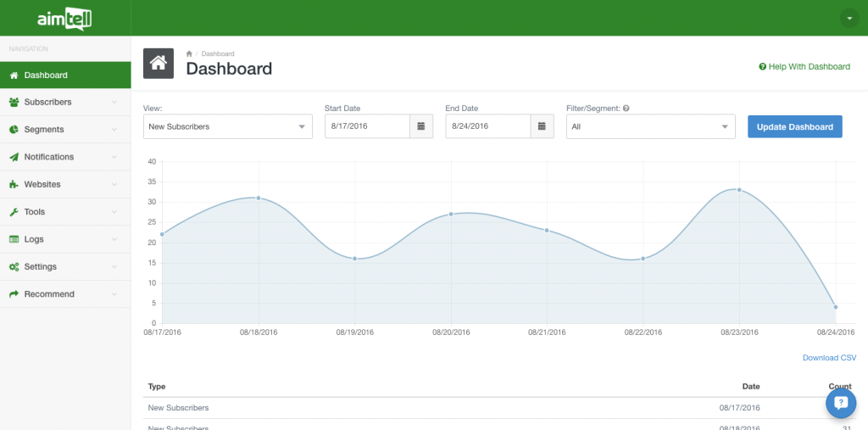
Task: Click the Type column header
Action: 157,386
